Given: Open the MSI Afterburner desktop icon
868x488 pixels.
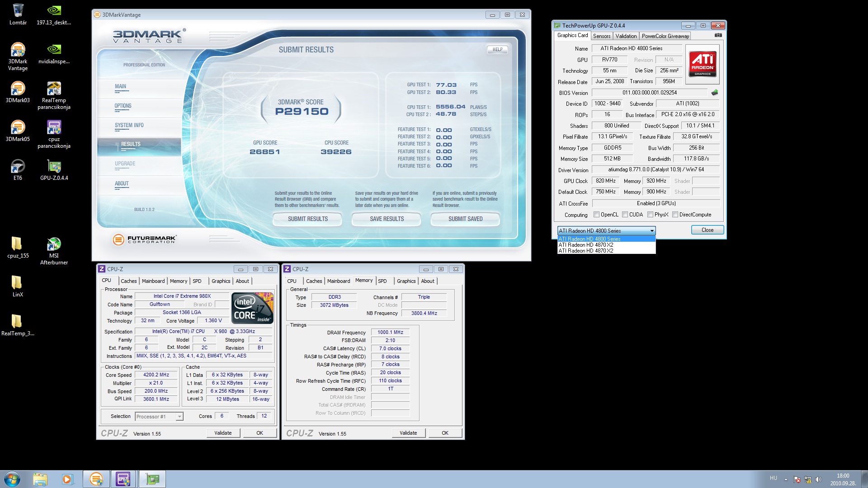Looking at the screenshot, I should coord(54,244).
